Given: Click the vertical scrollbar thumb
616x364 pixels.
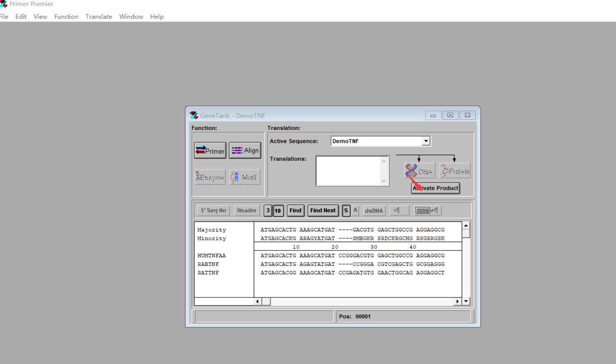Looking at the screenshot, I should (466, 234).
